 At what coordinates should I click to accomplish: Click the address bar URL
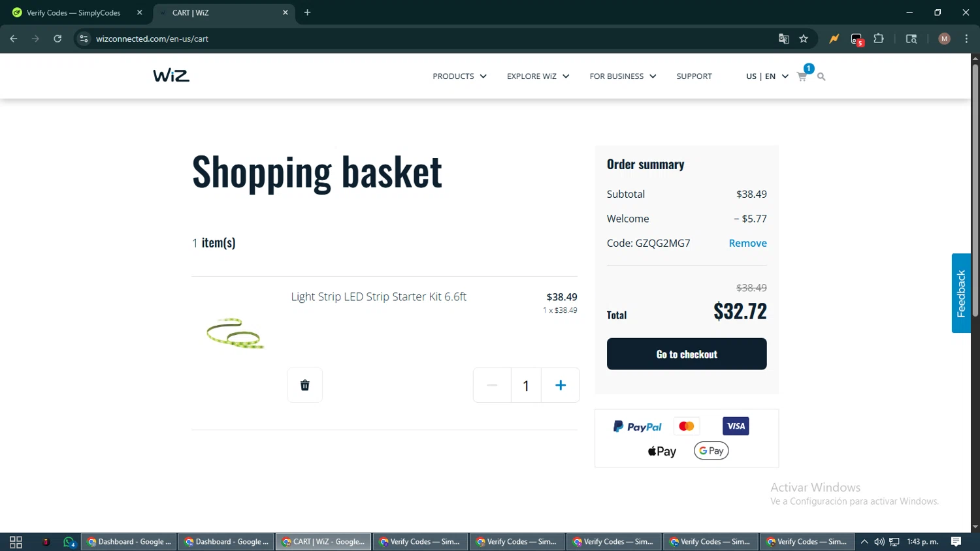(152, 39)
